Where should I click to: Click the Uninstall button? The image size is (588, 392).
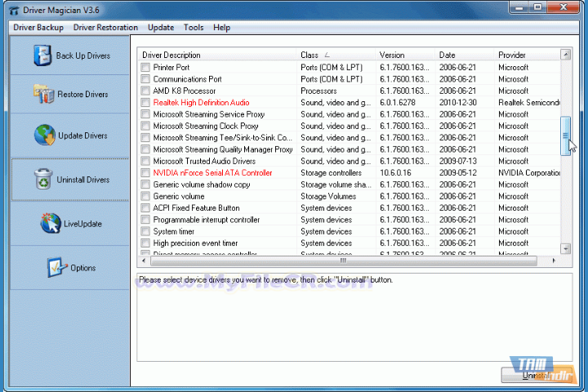click(537, 375)
